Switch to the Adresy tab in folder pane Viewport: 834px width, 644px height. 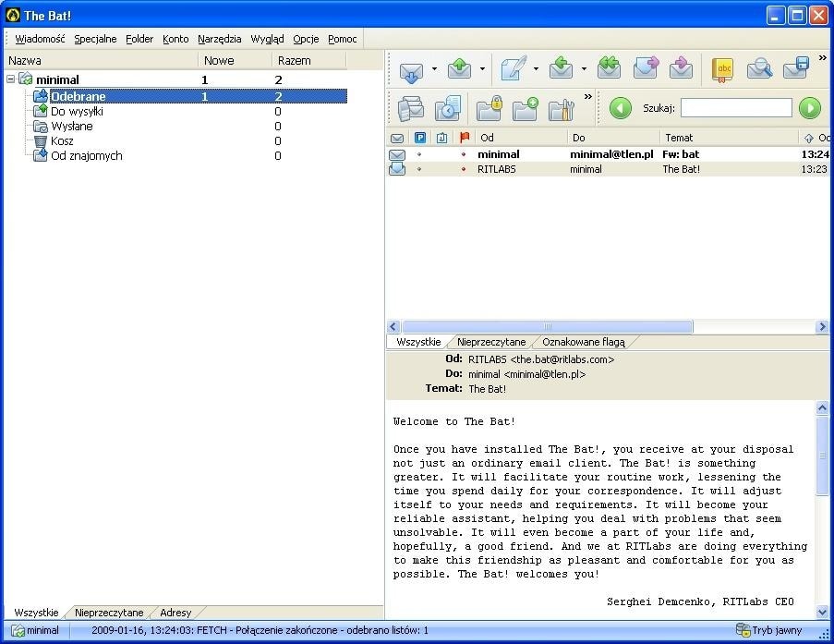pyautogui.click(x=175, y=612)
